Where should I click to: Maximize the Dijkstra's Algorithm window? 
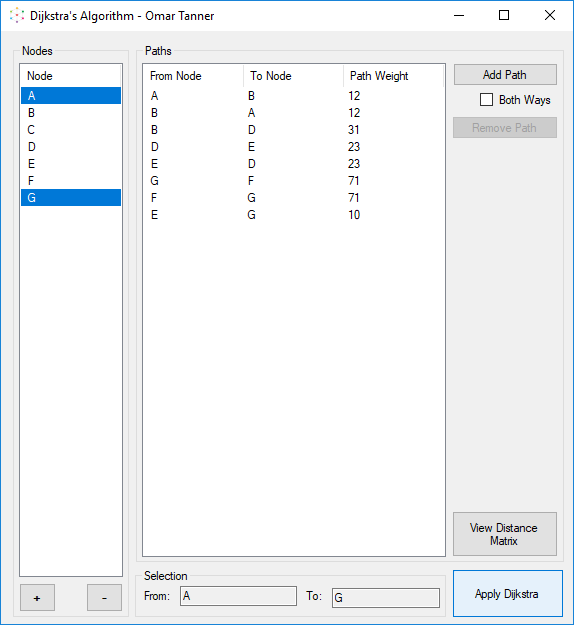pyautogui.click(x=504, y=16)
